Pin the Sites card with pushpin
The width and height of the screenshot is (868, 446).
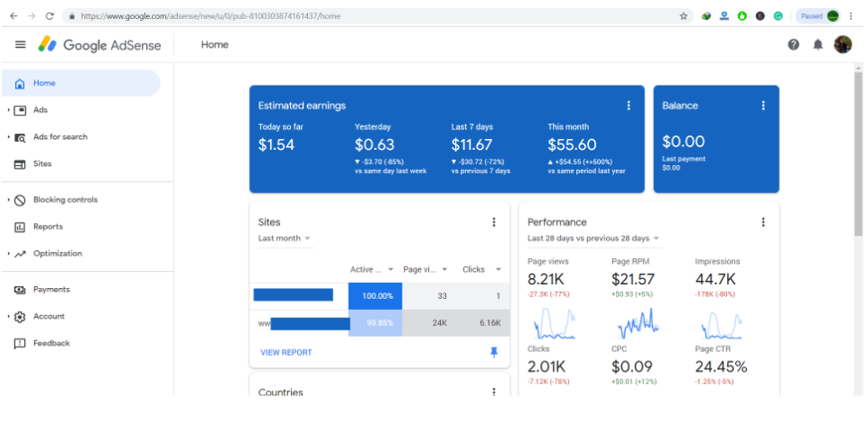point(494,352)
